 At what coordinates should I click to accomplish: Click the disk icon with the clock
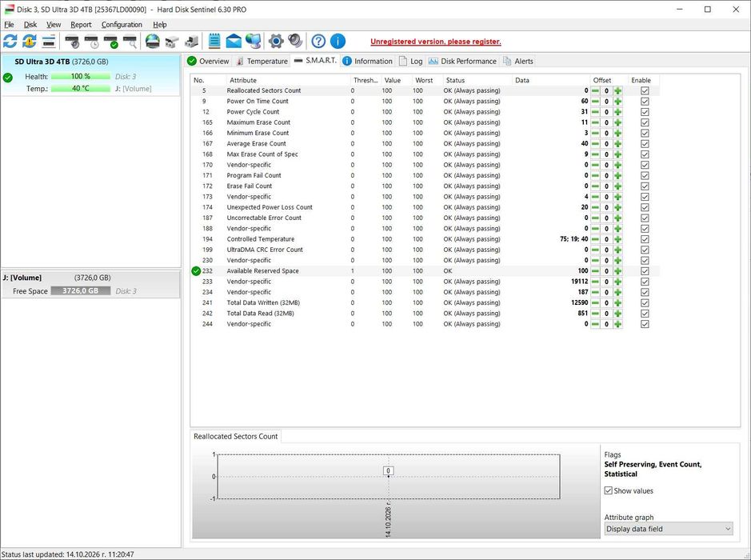tap(91, 41)
